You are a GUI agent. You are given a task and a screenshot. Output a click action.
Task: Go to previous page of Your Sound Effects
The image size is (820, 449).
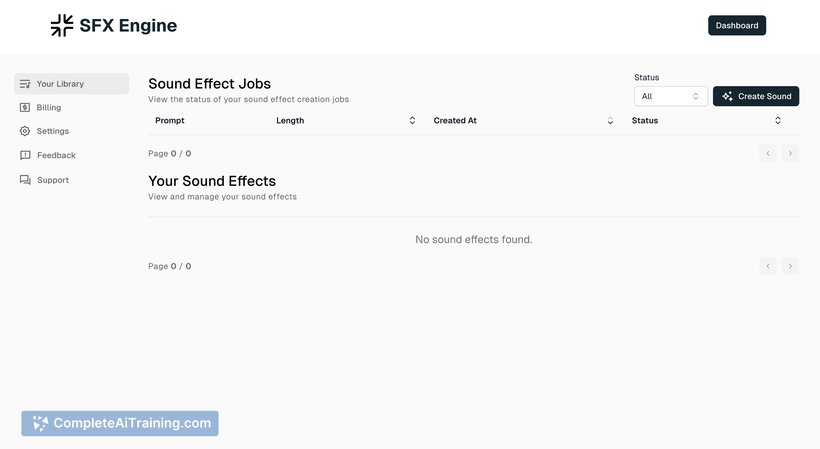pos(768,266)
